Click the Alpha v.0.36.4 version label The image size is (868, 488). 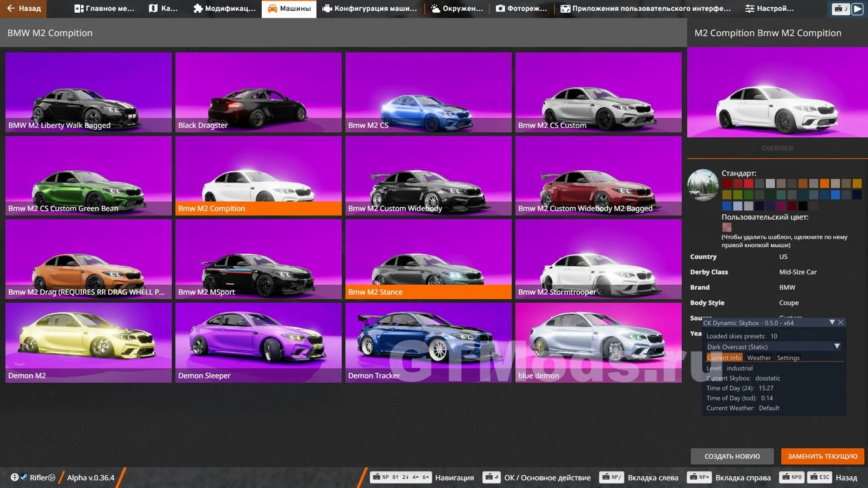pos(91,478)
